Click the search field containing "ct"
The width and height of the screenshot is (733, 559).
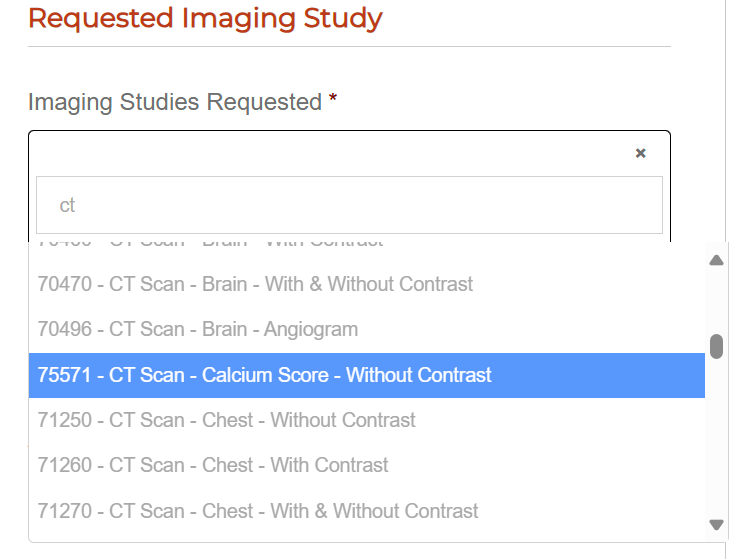[349, 205]
